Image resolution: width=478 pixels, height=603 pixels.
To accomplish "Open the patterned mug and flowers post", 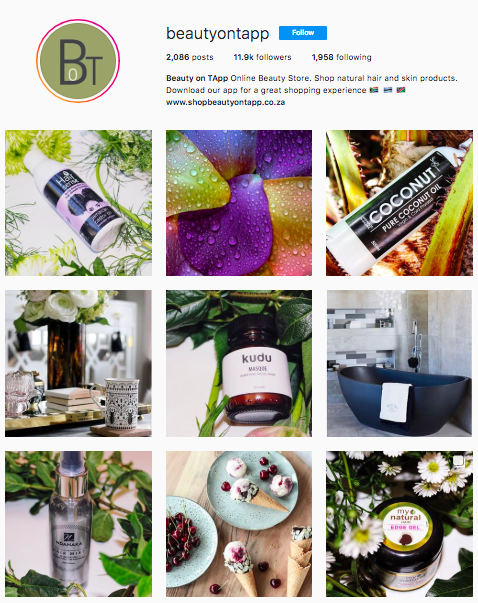I will (x=78, y=363).
